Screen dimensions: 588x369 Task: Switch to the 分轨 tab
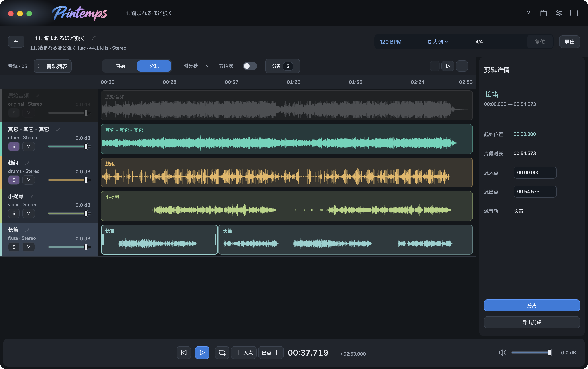(154, 66)
